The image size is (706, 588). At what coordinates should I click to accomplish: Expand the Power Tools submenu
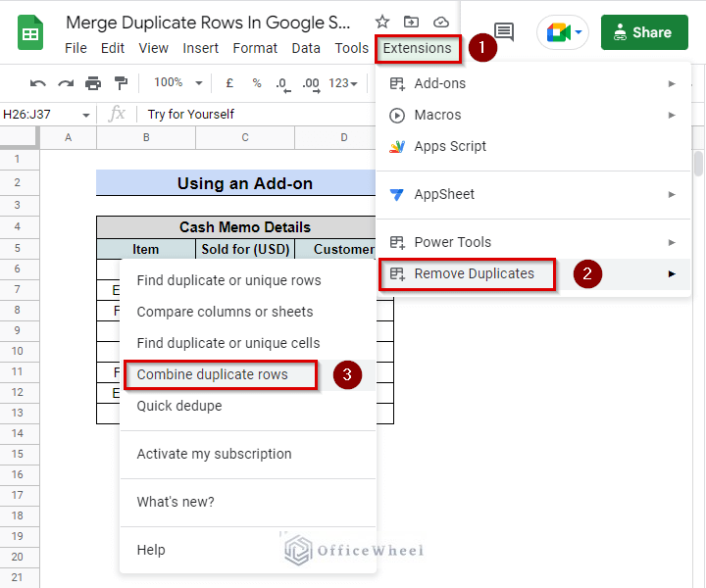pyautogui.click(x=533, y=242)
